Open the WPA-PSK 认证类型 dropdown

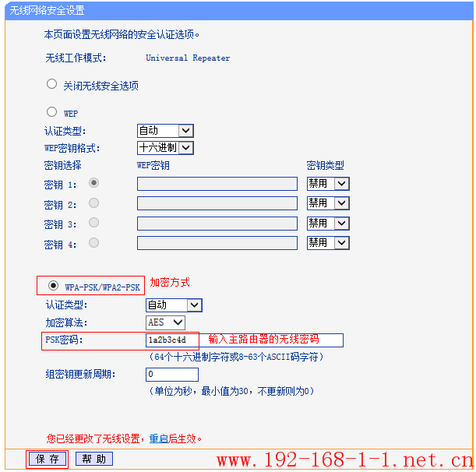(174, 305)
